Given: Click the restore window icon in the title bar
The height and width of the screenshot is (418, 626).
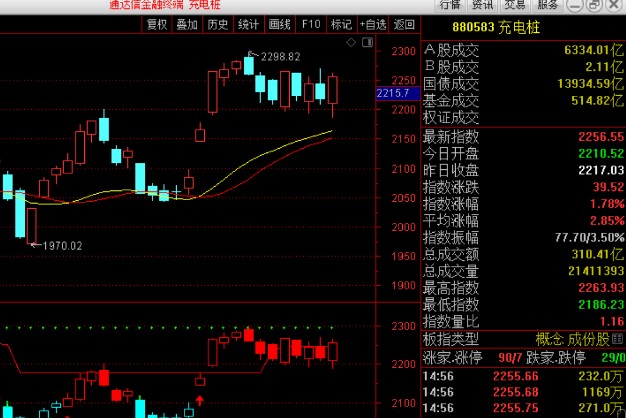Looking at the screenshot, I should point(594,5).
